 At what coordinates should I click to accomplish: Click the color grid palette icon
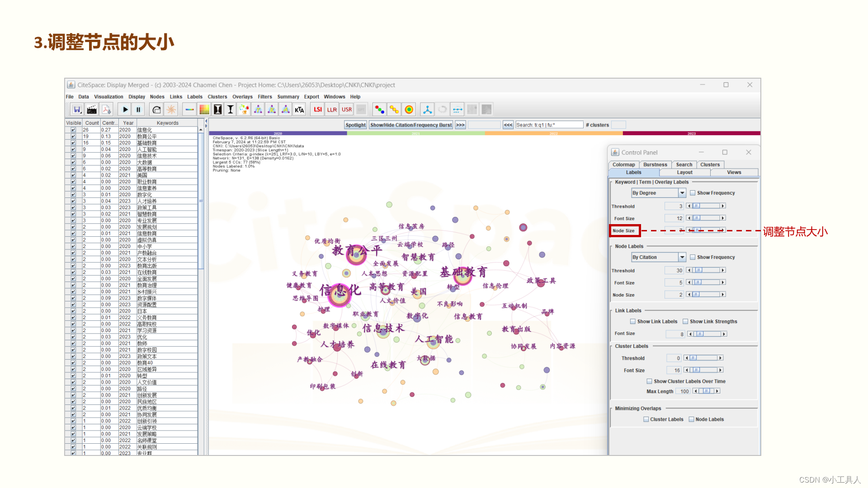click(204, 109)
